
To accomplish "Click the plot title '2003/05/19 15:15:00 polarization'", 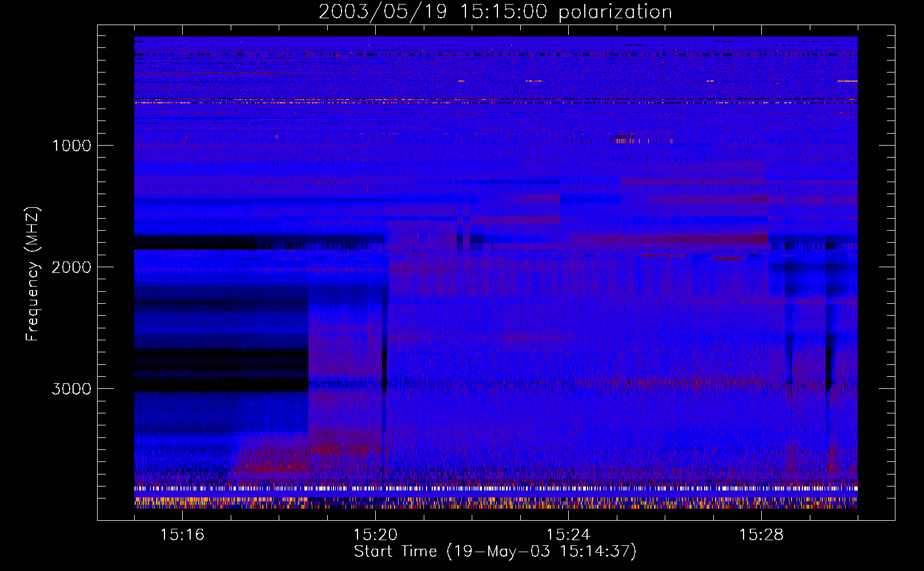I will [495, 12].
